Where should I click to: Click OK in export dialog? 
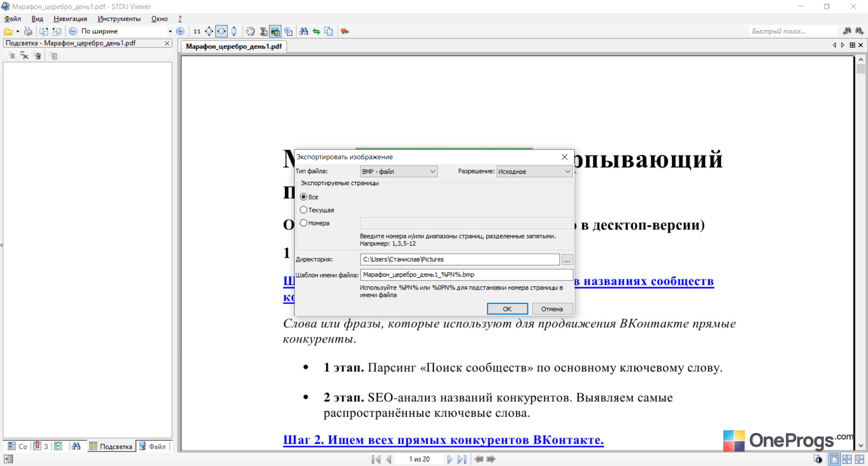507,309
